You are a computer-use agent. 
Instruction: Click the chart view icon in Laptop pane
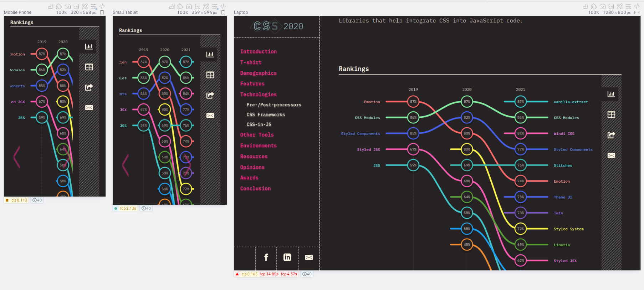tap(611, 94)
